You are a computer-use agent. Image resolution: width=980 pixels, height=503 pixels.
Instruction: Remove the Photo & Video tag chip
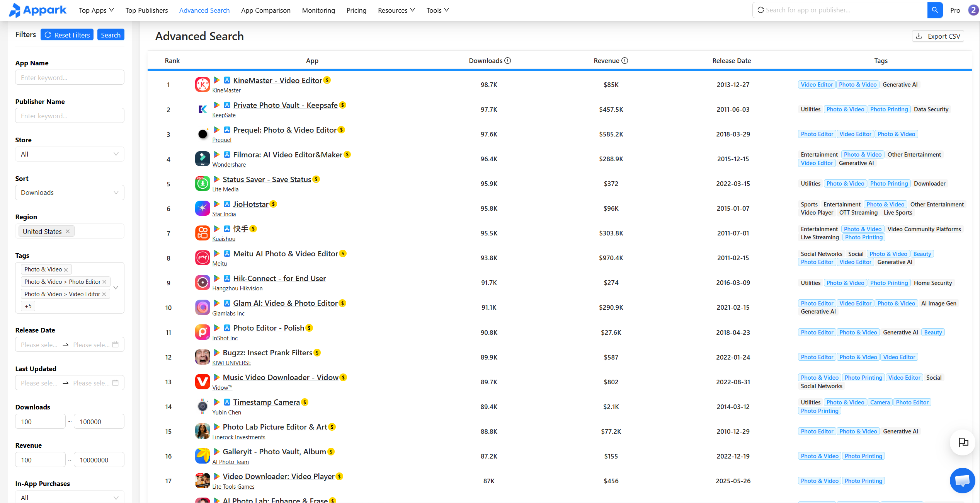point(66,269)
